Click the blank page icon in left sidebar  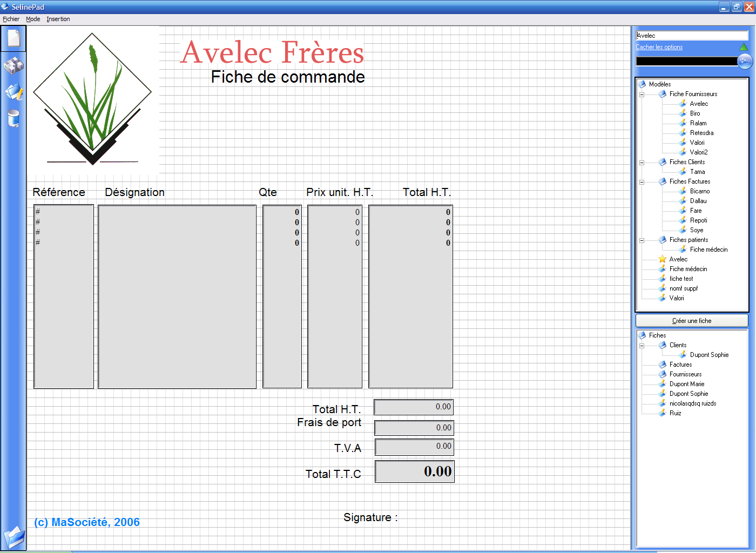13,38
